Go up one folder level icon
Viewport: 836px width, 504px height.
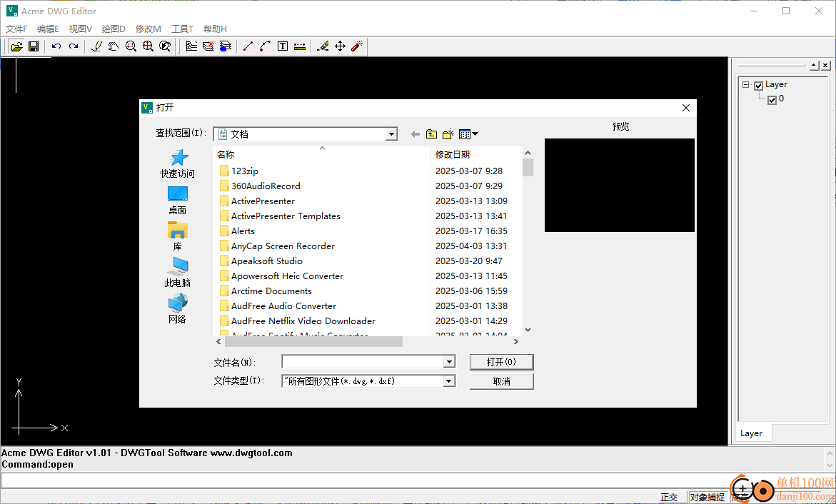click(x=431, y=134)
